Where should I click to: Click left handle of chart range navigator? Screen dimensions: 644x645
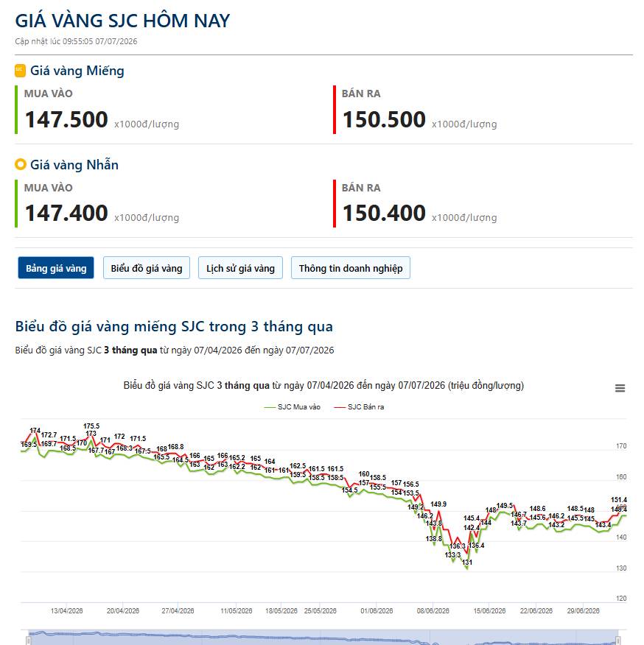(28, 641)
